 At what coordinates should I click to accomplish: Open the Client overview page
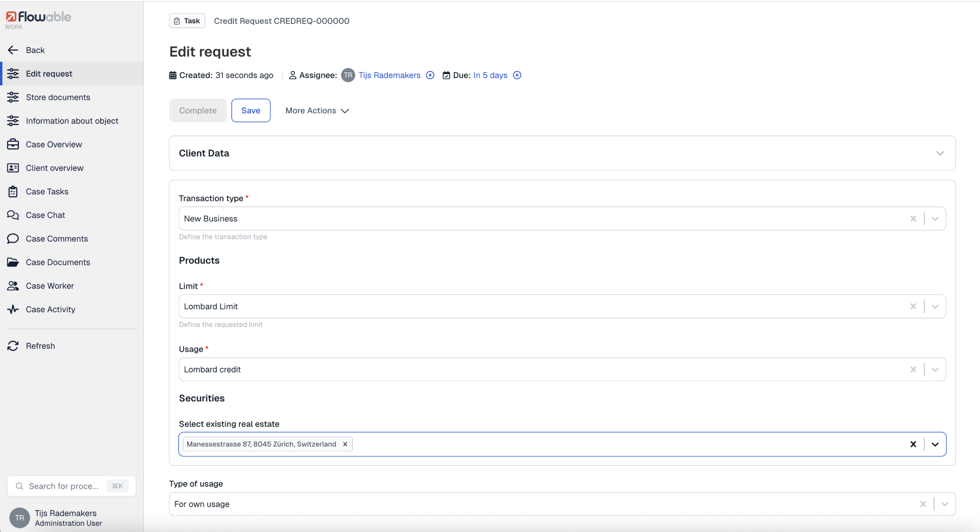(72, 168)
